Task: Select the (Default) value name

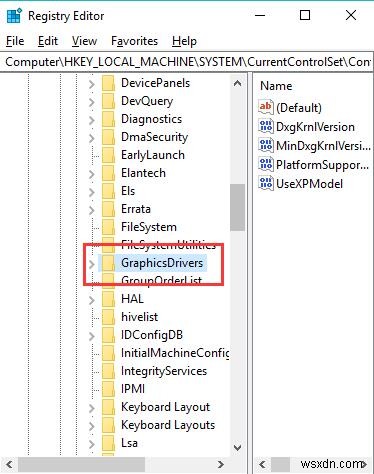Action: [299, 108]
